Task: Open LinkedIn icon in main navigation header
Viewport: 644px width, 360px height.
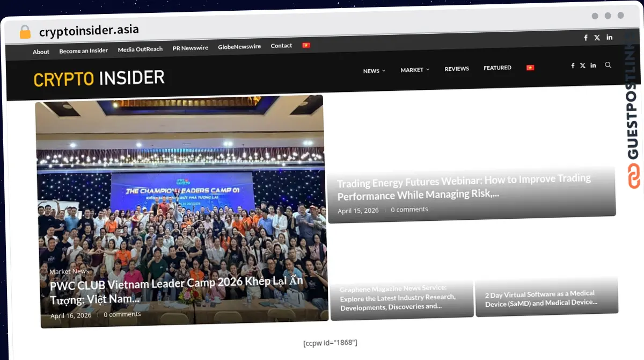Action: [x=593, y=65]
